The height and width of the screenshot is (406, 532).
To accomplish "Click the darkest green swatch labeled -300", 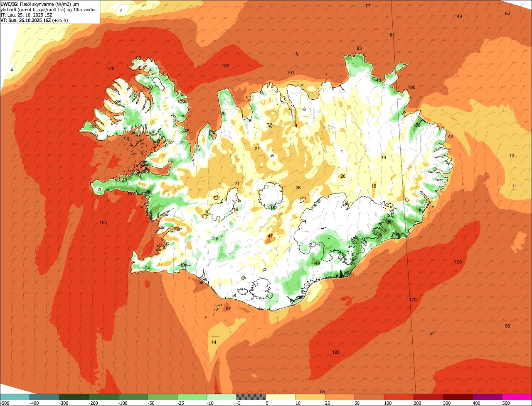I will pos(74,397).
